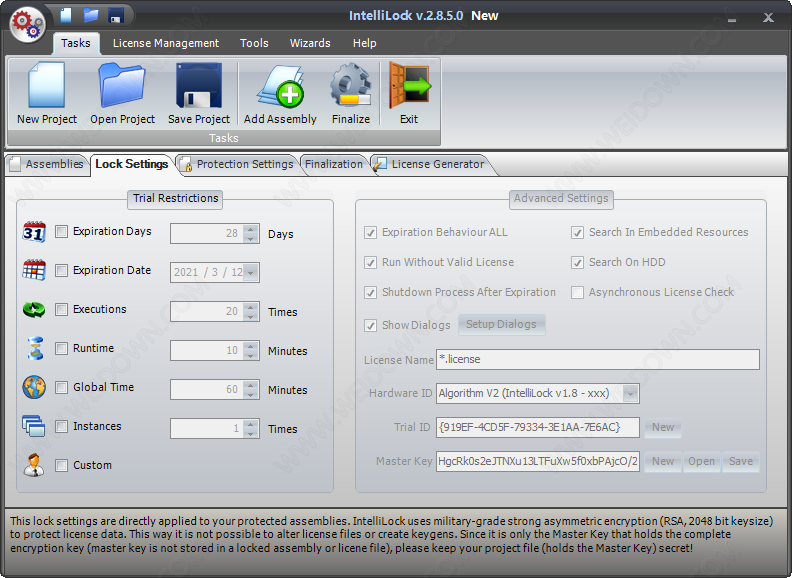Click the IntelliLock gears application logo
The height and width of the screenshot is (578, 792).
click(x=27, y=24)
